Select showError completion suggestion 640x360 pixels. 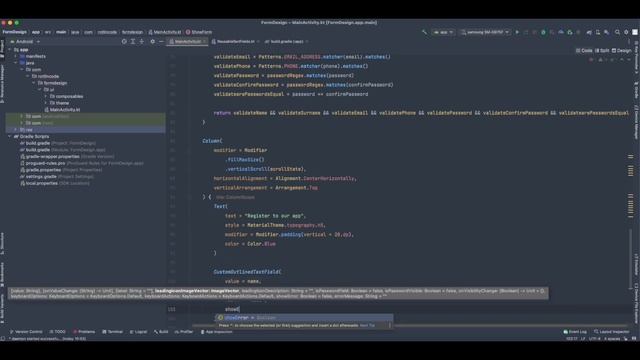[304, 318]
